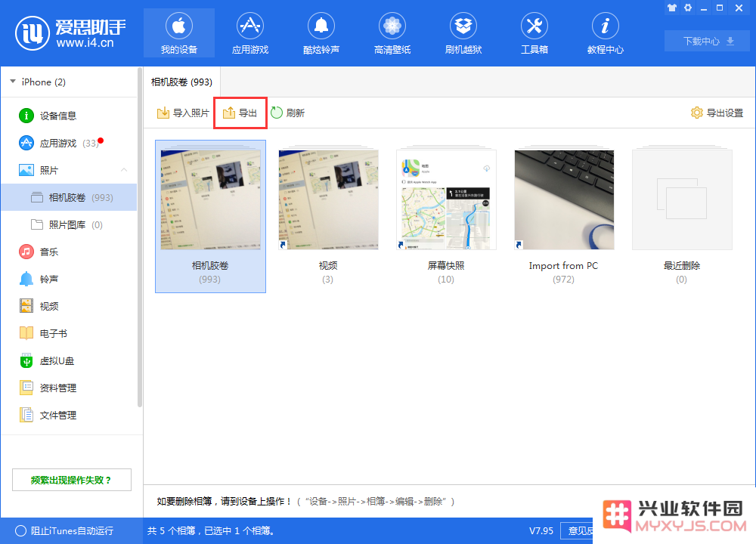Screen dimensions: 756x544
Task: Collapse the 照片 section chevron
Action: tap(124, 170)
